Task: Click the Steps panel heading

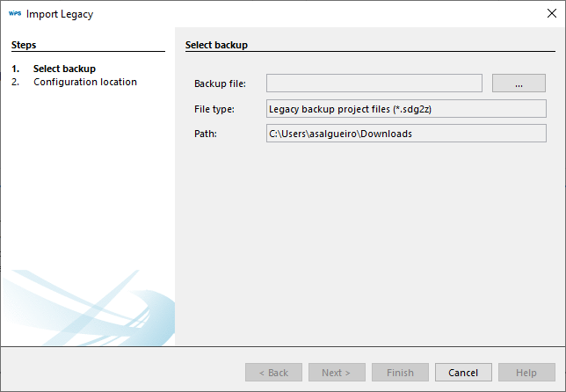Action: [x=24, y=44]
